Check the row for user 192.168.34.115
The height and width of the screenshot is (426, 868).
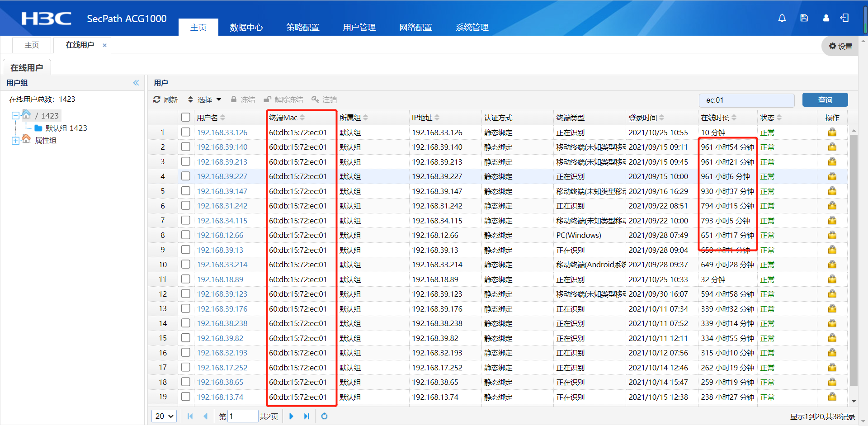tap(185, 220)
